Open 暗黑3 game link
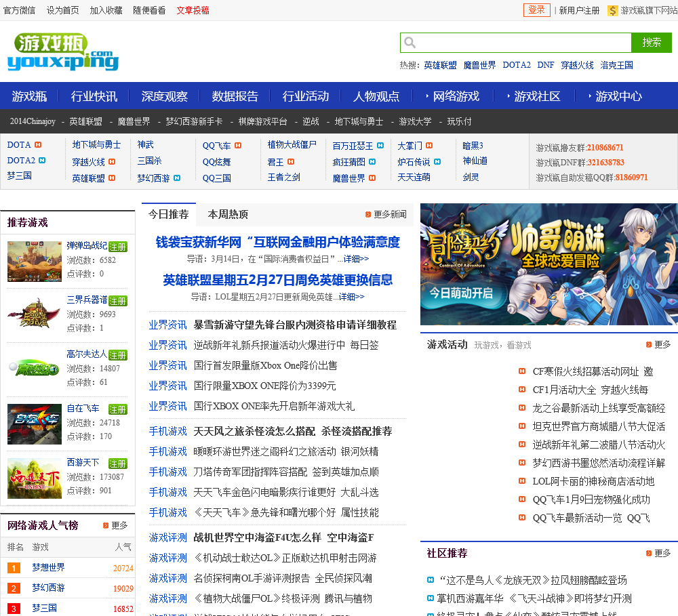678x616 pixels. tap(473, 146)
